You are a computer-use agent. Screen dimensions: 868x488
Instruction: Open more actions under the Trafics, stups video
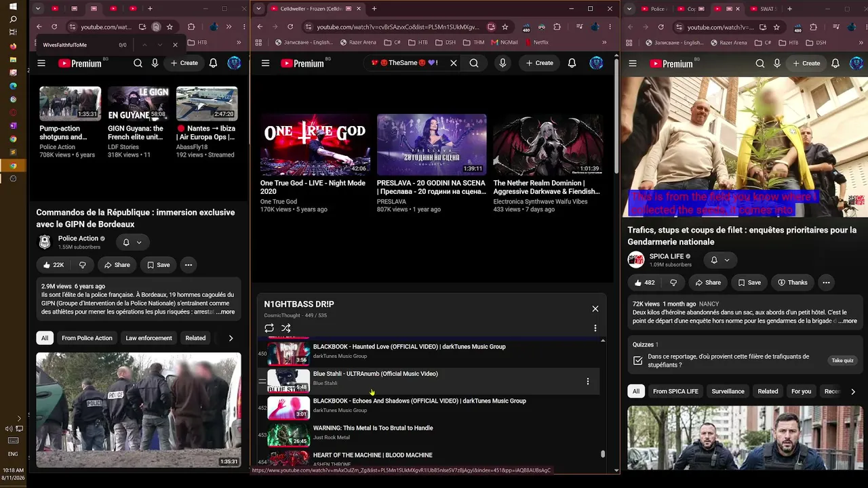click(826, 283)
